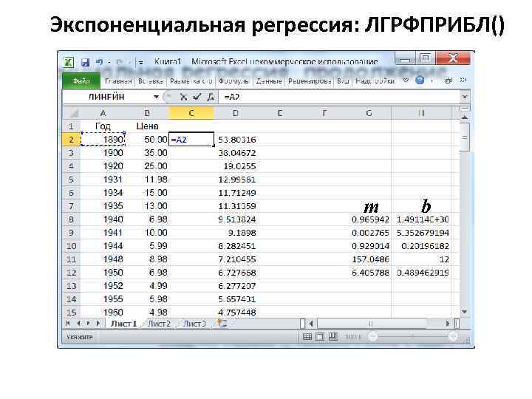Click the Insert Worksheet icon

pyautogui.click(x=222, y=324)
